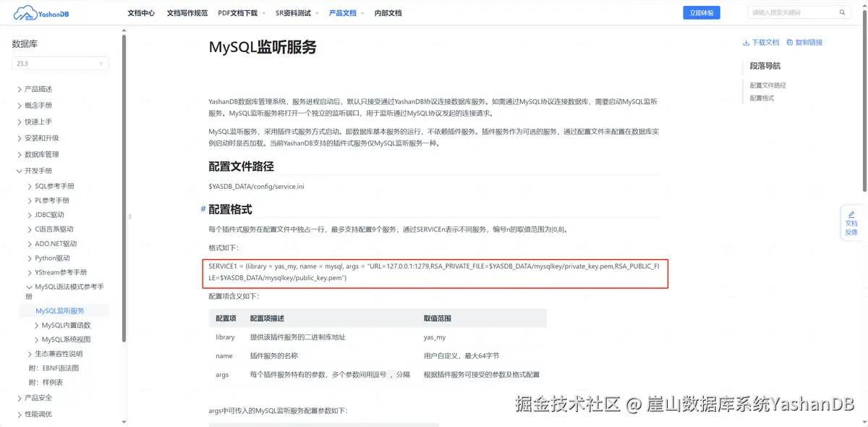This screenshot has height=427, width=868.
Task: Expand the 安装和升级 tree node
Action: point(20,138)
